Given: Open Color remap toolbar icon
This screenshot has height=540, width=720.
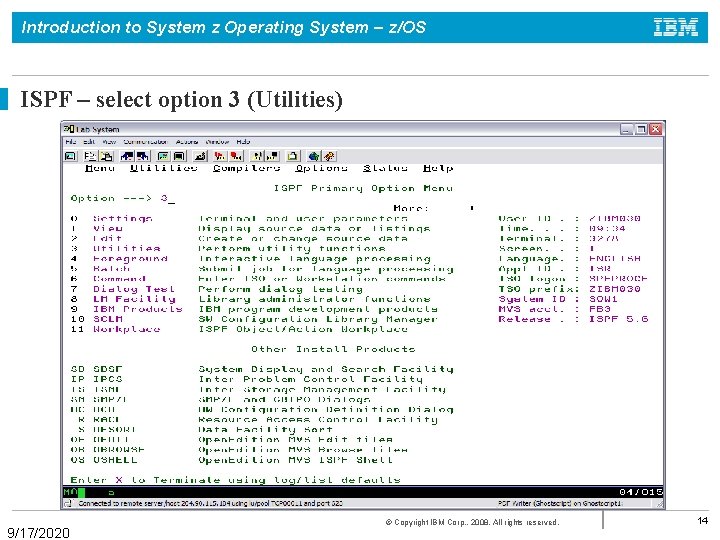Looking at the screenshot, I should [179, 156].
